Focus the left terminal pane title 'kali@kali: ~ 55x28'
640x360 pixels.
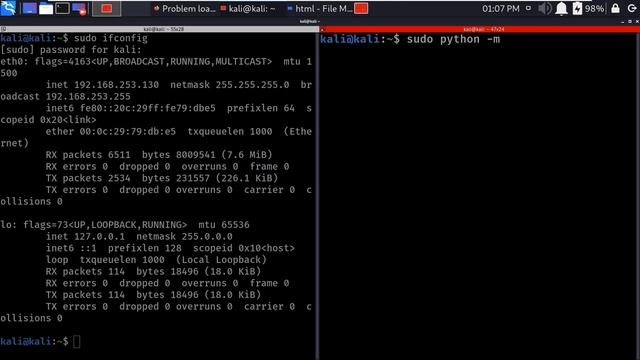163,29
